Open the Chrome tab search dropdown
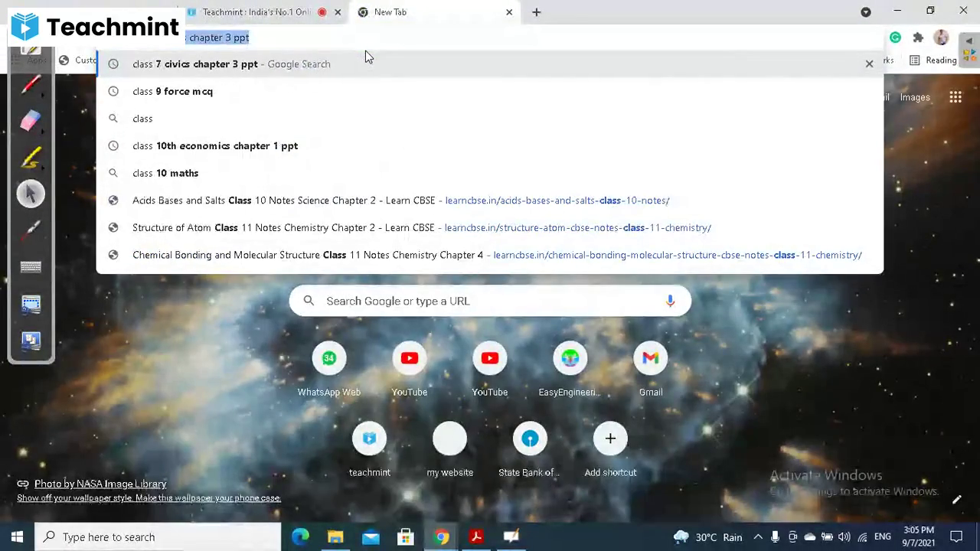The image size is (980, 551). [866, 11]
